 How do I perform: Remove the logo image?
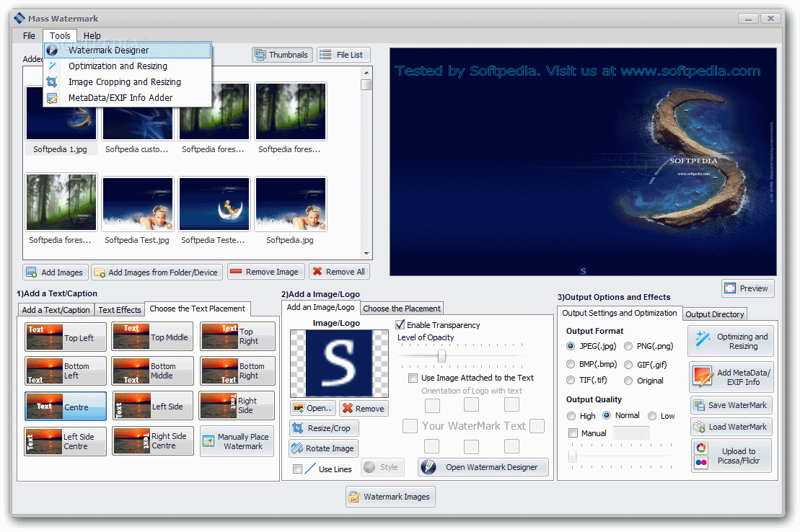click(364, 409)
